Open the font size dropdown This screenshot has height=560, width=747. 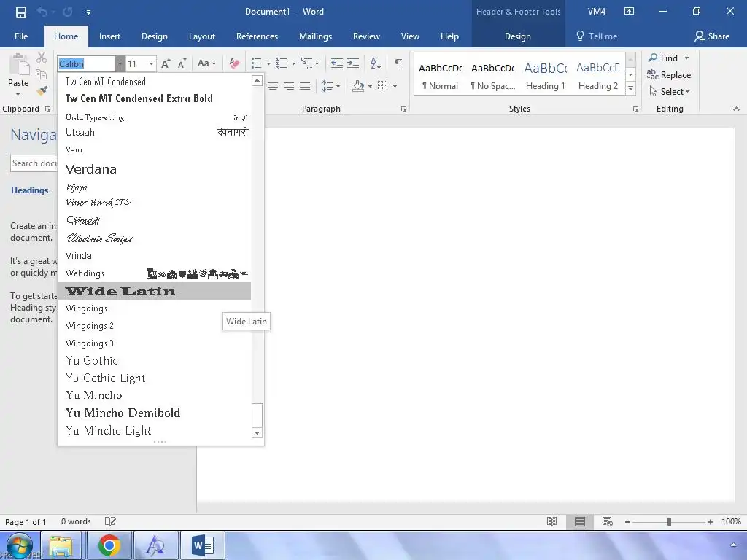(x=152, y=64)
